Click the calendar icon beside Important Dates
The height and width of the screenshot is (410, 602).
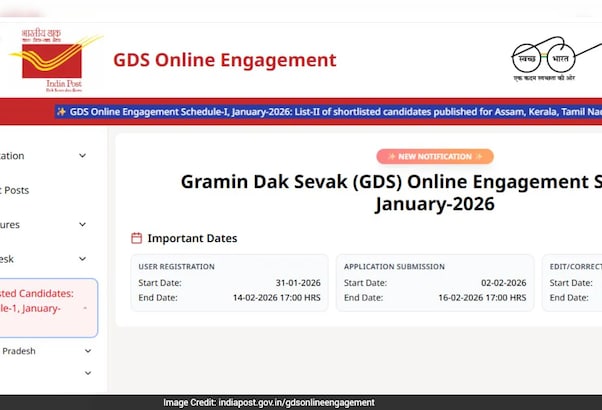coord(136,238)
